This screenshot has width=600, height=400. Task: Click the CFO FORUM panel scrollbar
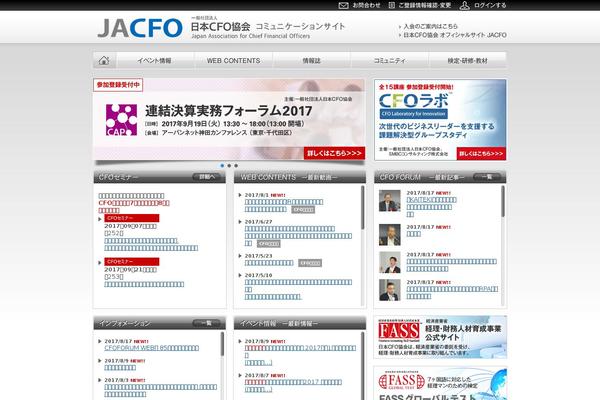click(x=503, y=201)
